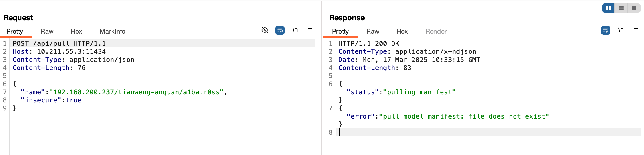Select the Request Pretty tab

coord(15,32)
